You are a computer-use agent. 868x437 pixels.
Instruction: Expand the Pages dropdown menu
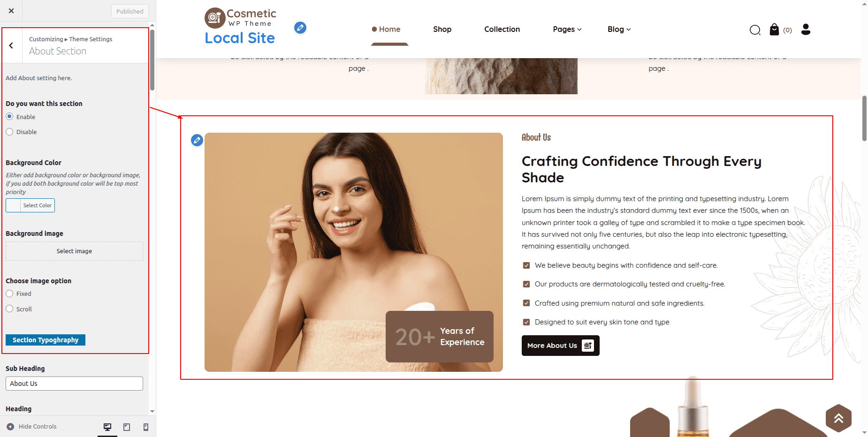click(567, 29)
